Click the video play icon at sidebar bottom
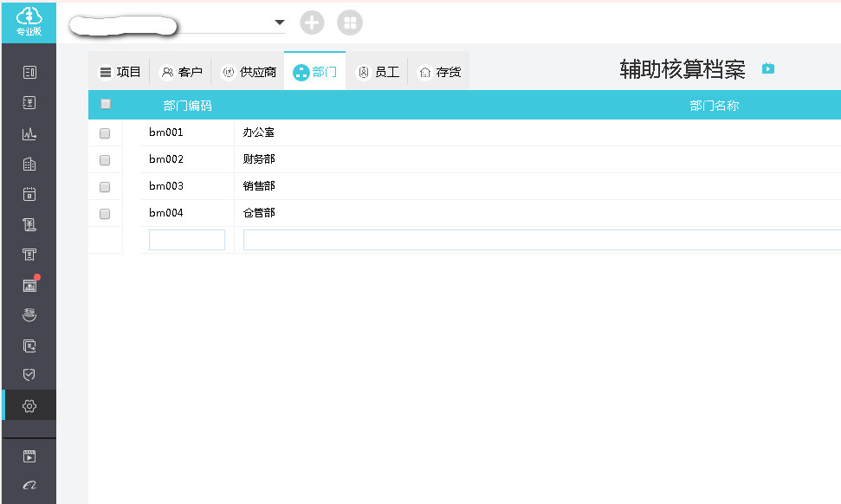The width and height of the screenshot is (841, 504). (29, 456)
